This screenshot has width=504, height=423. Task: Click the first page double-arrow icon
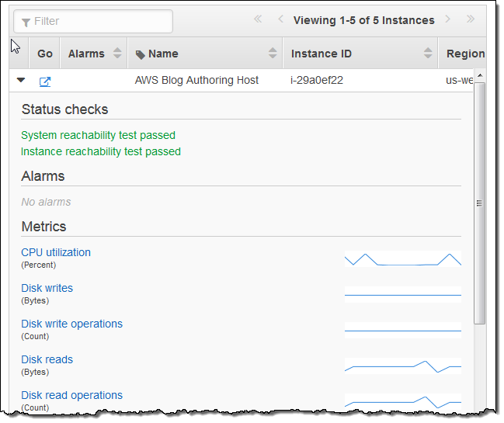tap(258, 20)
